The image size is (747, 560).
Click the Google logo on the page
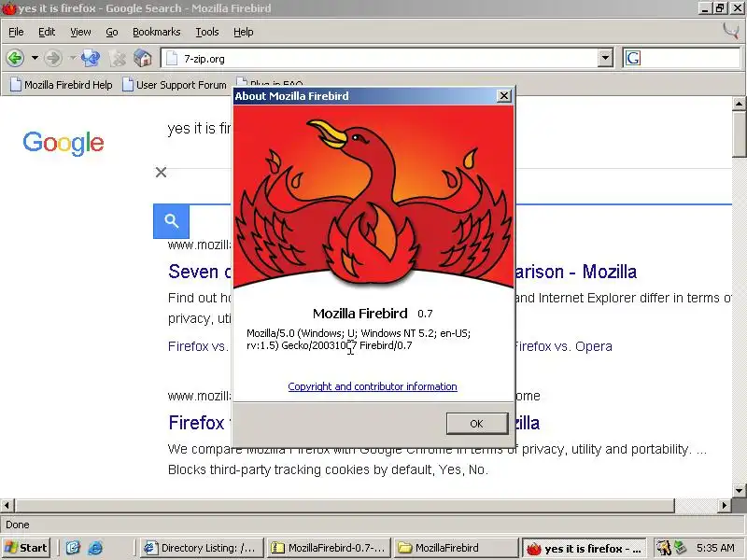[x=63, y=143]
